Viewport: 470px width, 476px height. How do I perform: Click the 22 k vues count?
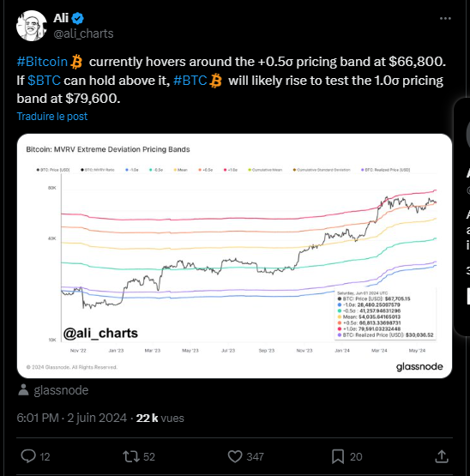(x=160, y=418)
